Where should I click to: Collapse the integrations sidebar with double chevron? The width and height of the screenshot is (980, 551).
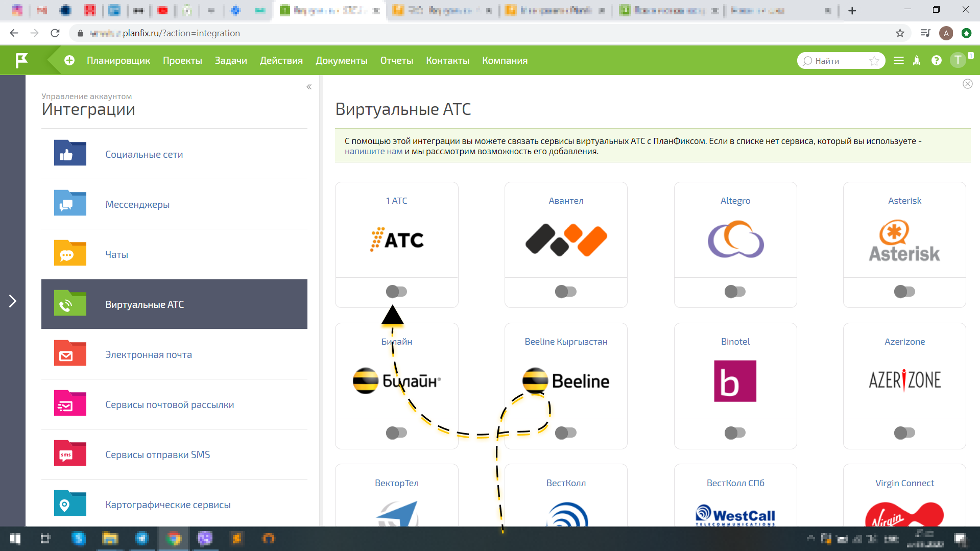point(308,87)
